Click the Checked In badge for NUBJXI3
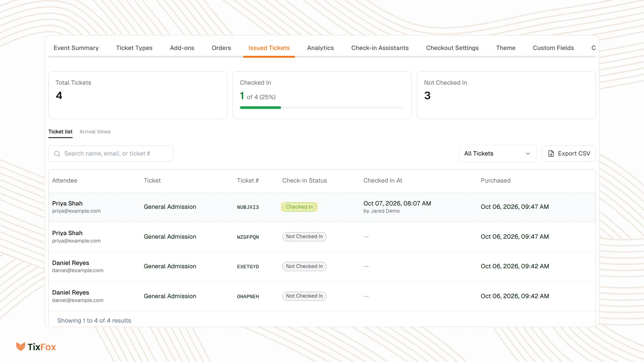Viewport: 644px width, 362px height. click(x=299, y=207)
